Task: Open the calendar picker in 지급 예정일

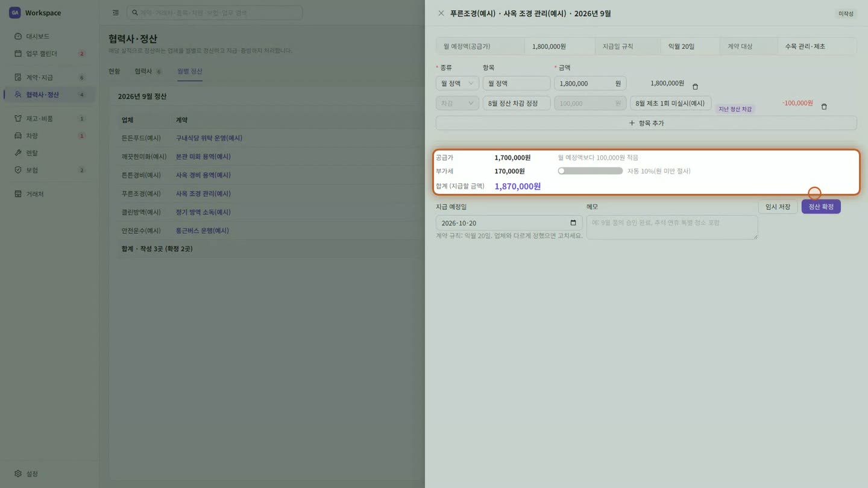Action: tap(573, 223)
